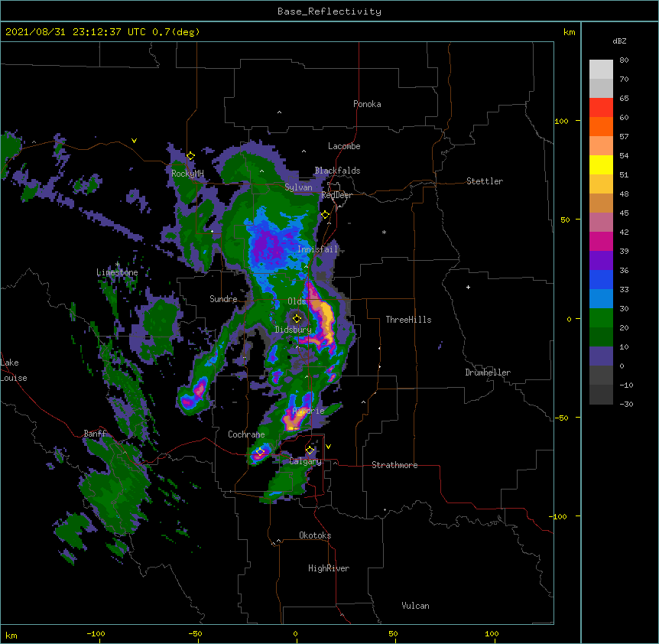The width and height of the screenshot is (659, 644).
Task: Click the Ponoka city label
Action: click(367, 104)
